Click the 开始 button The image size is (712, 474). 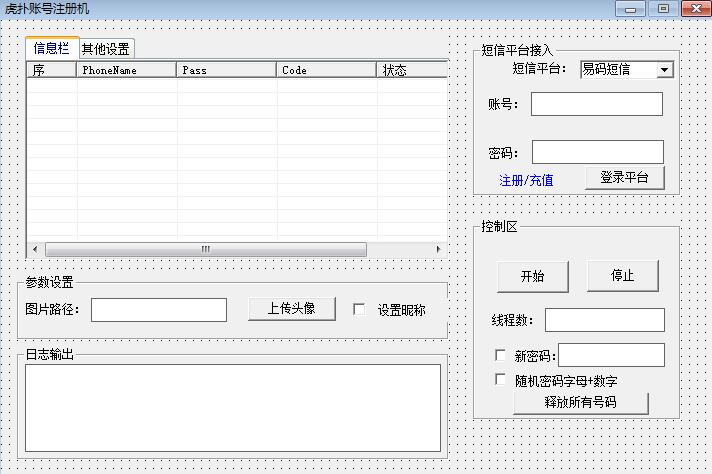click(x=533, y=276)
